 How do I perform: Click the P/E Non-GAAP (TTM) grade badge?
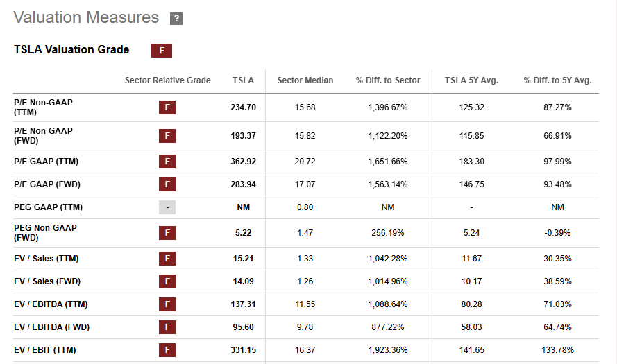click(167, 107)
